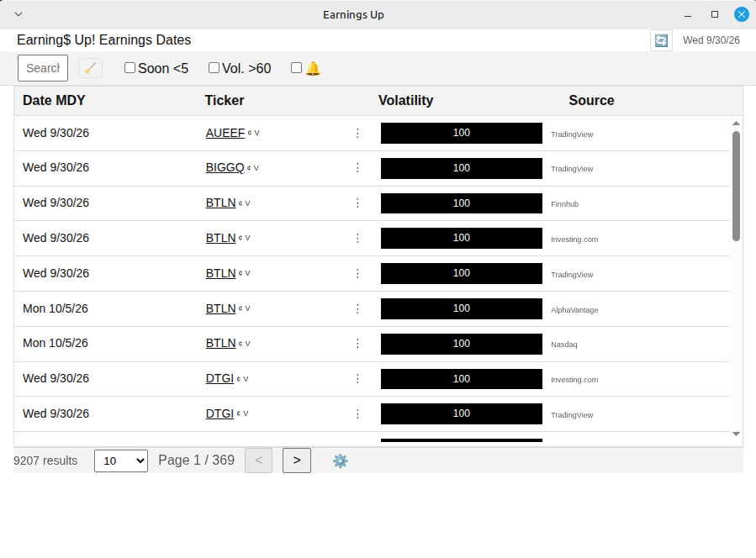Click the V symbol in the DTGI Investing.com row
Viewport: 756px width, 558px height.
[x=246, y=379]
